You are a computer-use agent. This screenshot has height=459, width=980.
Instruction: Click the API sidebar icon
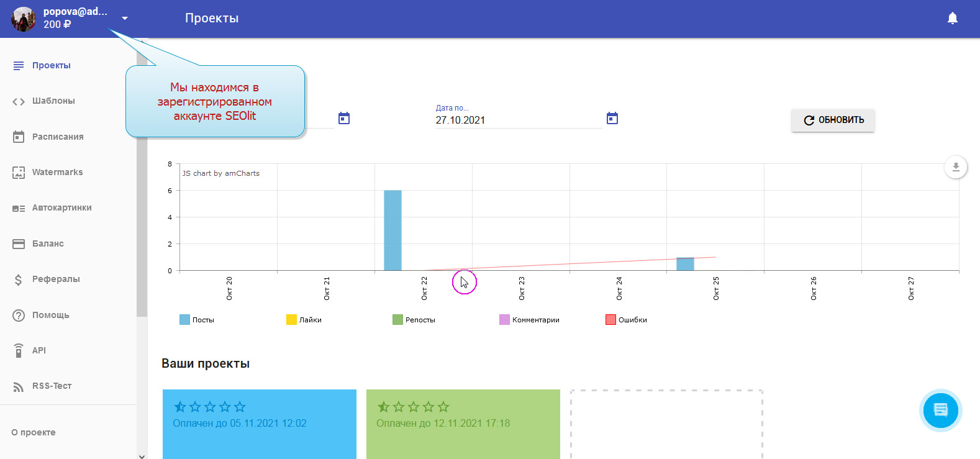(x=19, y=351)
